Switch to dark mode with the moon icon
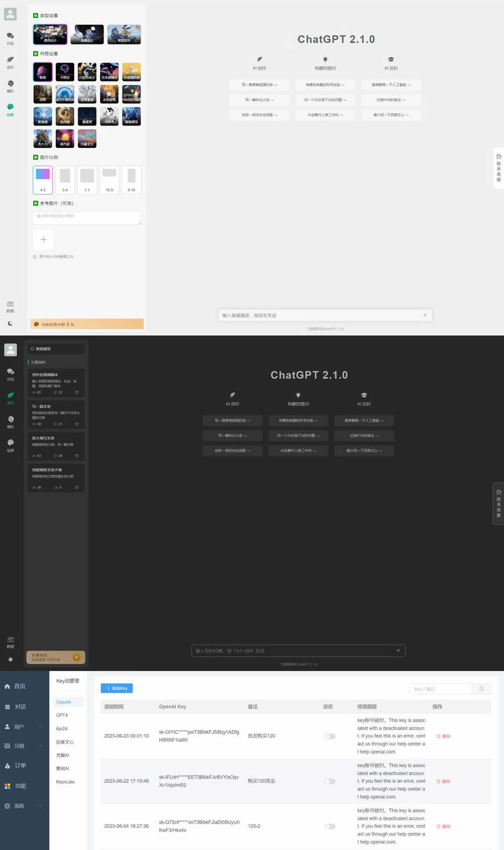This screenshot has height=850, width=504. pos(10,323)
